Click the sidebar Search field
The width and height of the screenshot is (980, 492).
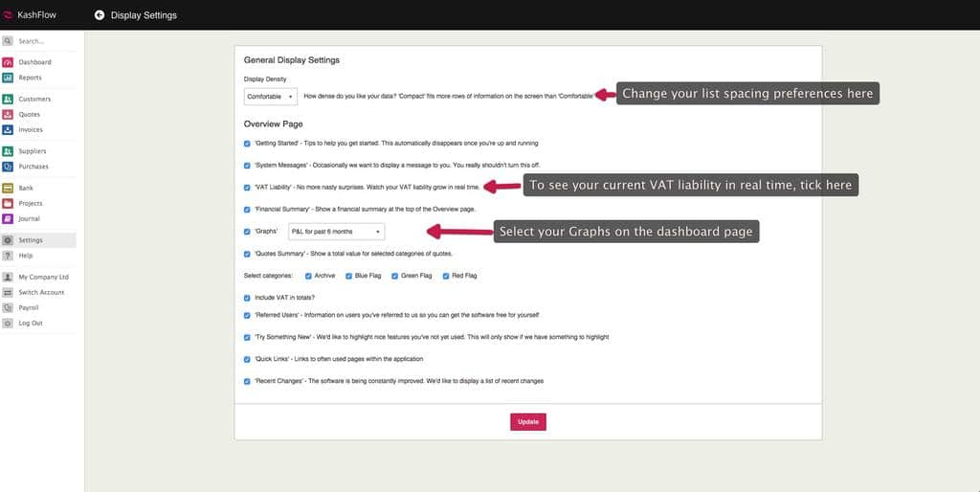[43, 41]
